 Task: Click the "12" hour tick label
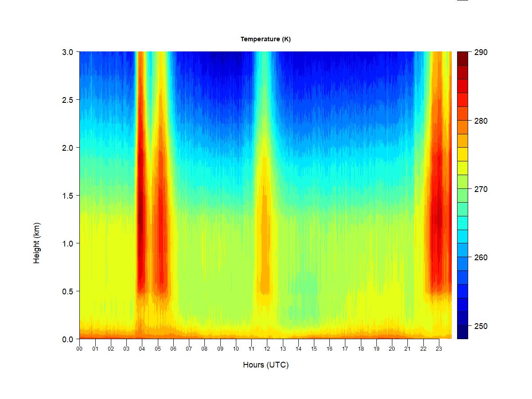[267, 349]
